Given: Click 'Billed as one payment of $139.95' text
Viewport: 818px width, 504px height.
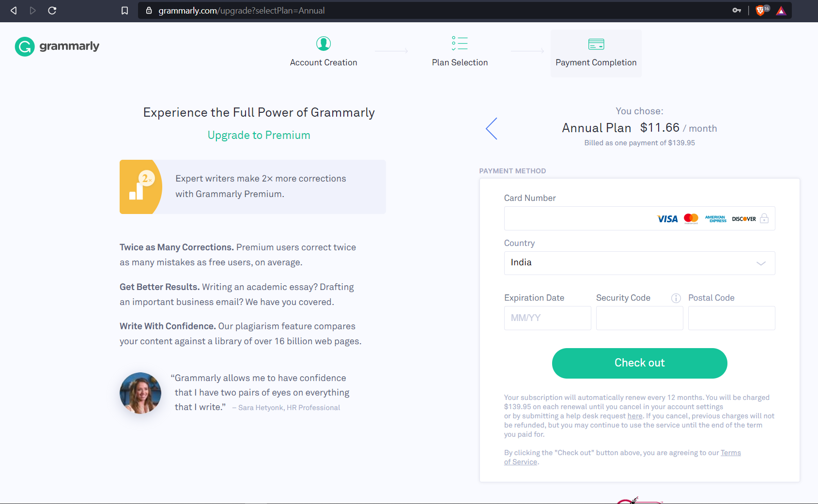Looking at the screenshot, I should pyautogui.click(x=639, y=143).
